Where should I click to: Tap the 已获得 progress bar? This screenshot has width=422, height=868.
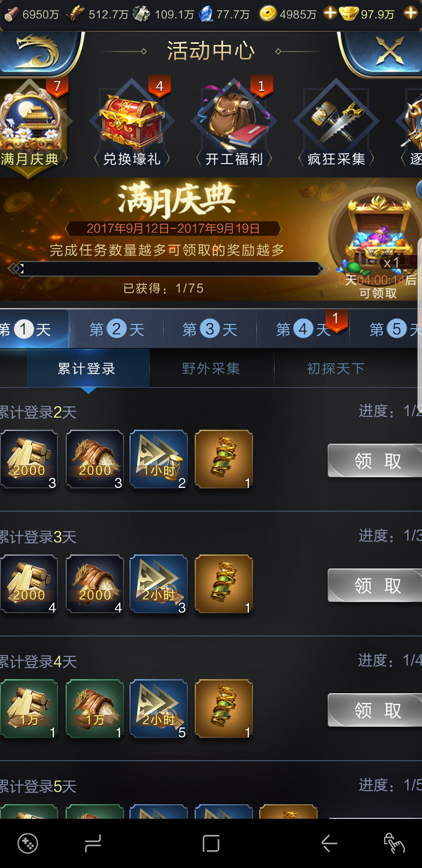tap(169, 269)
